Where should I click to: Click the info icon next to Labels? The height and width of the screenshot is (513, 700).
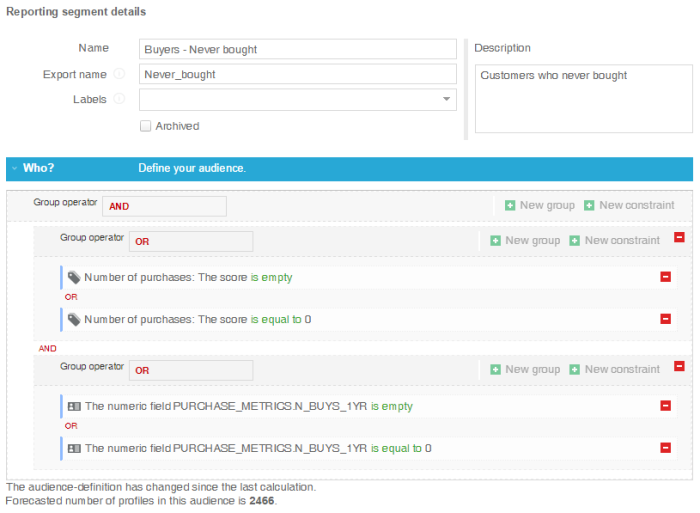coord(120,99)
